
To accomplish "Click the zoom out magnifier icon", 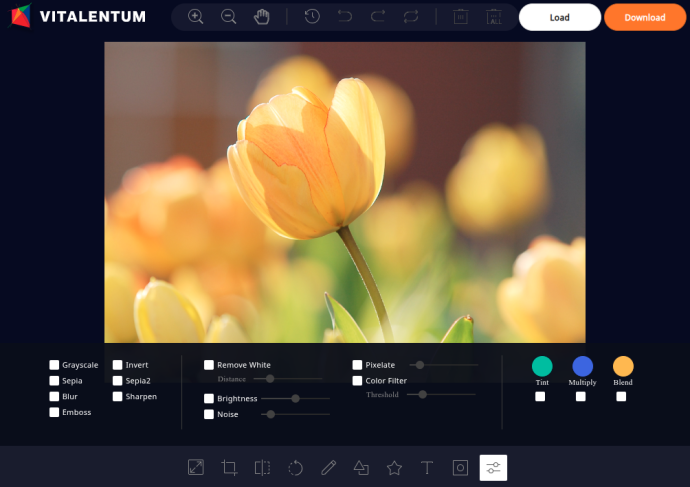I will pyautogui.click(x=228, y=17).
